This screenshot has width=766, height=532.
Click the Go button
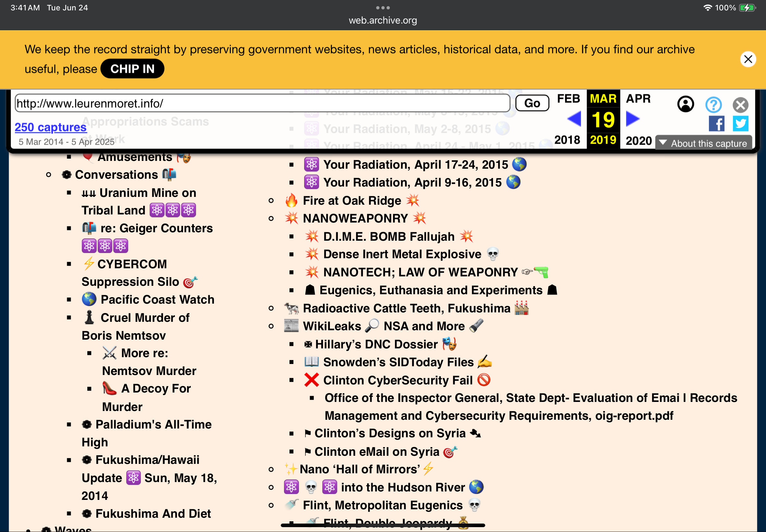[x=532, y=103]
